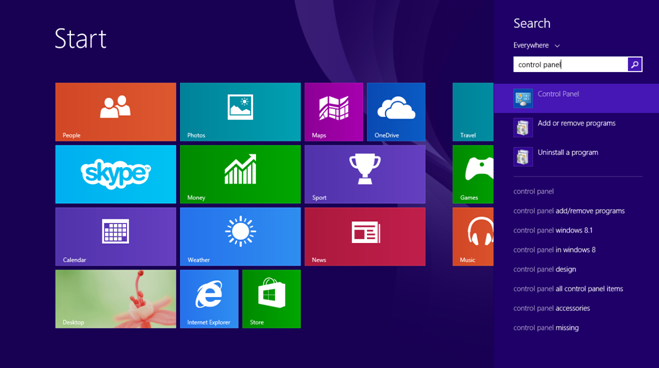Image resolution: width=659 pixels, height=368 pixels.
Task: Open the Store tile
Action: (x=272, y=299)
